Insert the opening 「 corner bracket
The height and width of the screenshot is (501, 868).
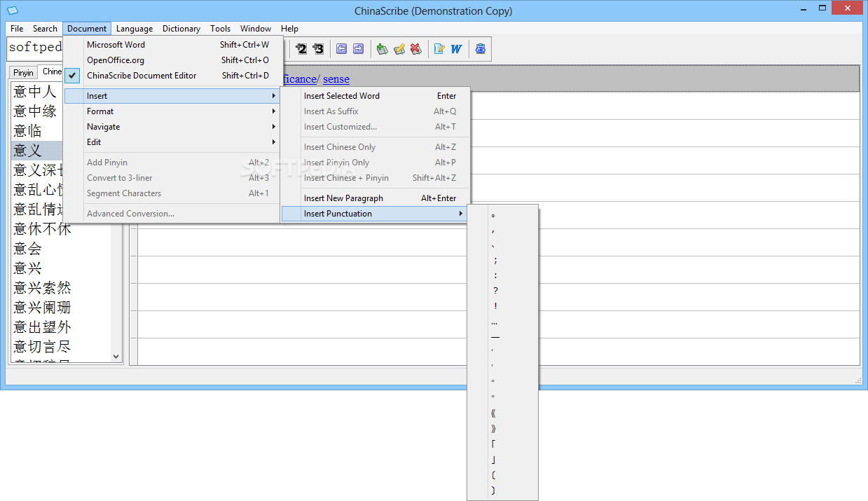tap(502, 444)
